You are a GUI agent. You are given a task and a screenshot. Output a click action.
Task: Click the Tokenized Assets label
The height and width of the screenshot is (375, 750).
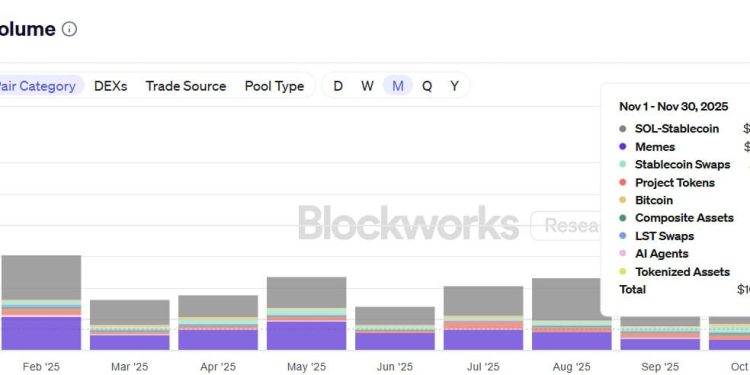[683, 272]
